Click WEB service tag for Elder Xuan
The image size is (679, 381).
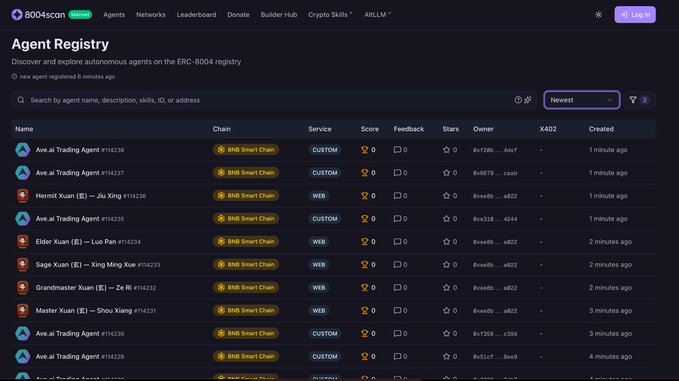click(319, 242)
